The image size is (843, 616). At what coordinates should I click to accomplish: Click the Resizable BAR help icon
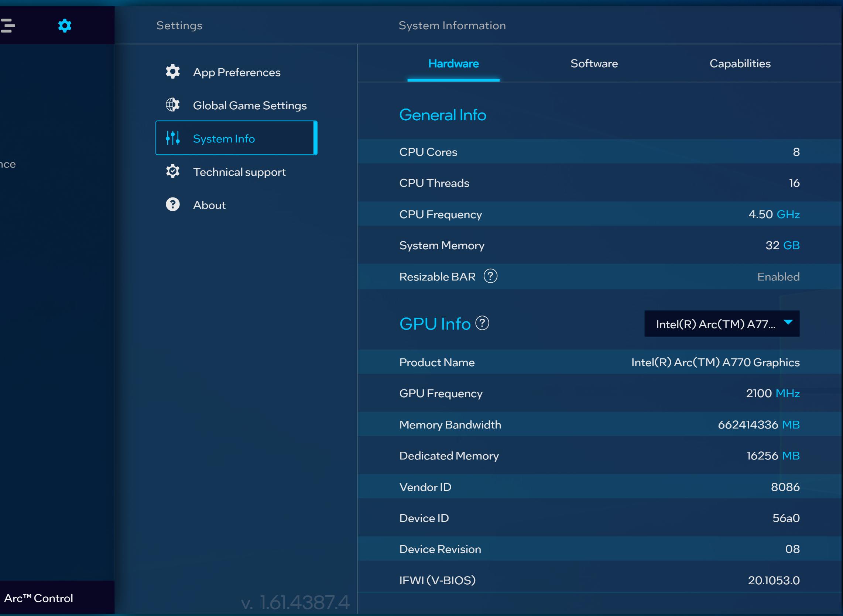tap(490, 276)
